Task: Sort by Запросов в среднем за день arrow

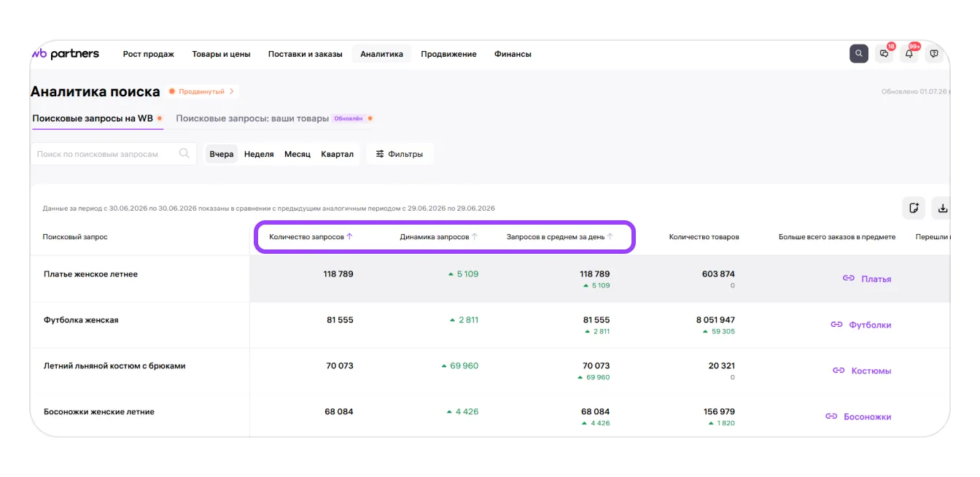Action: point(610,236)
